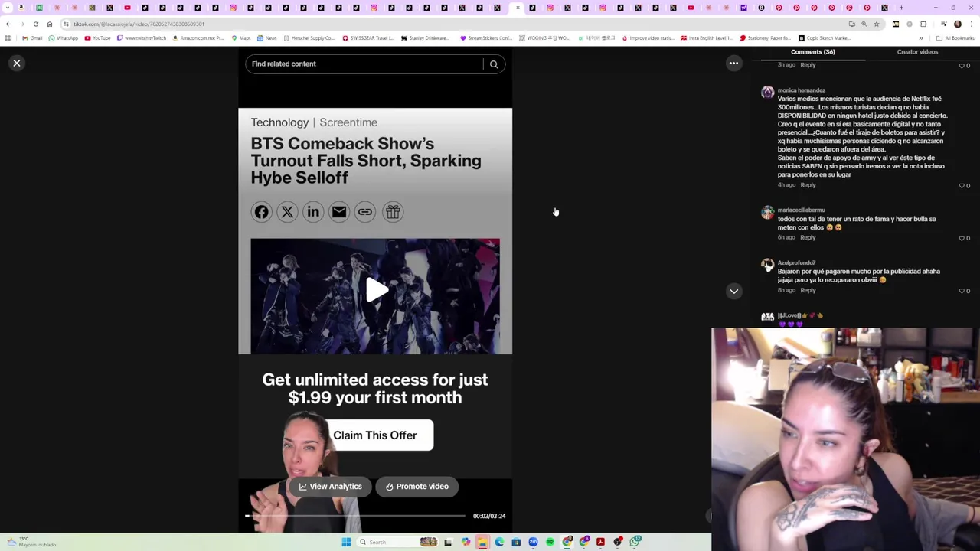Screen dimensions: 980x551
Task: Open the Windows Start menu
Action: 346,542
